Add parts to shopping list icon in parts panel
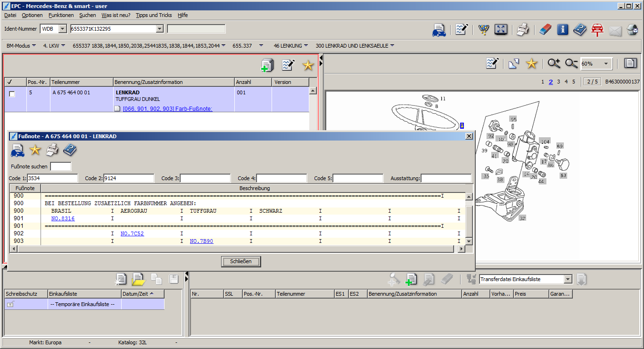The width and height of the screenshot is (644, 349). [267, 65]
